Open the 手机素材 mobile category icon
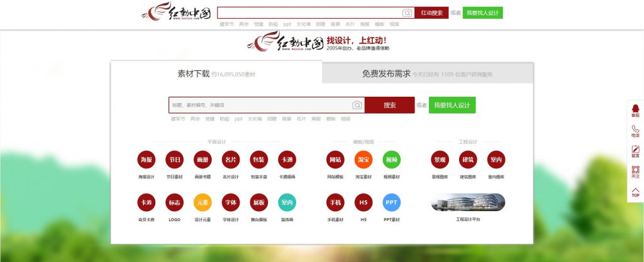The image size is (644, 262). point(335,202)
